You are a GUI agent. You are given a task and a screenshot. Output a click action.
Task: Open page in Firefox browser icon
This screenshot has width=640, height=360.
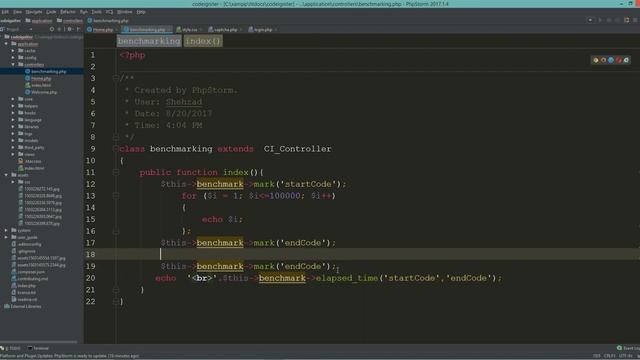point(603,60)
